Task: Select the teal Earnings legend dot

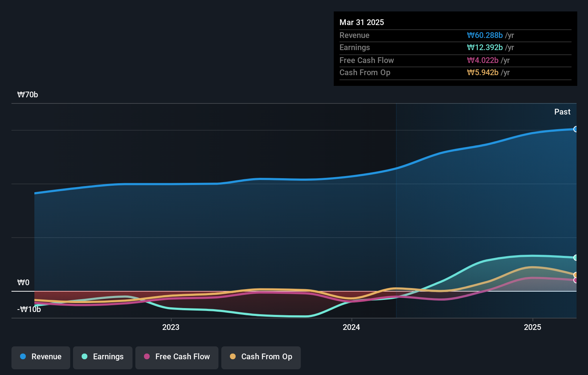Action: [84, 357]
